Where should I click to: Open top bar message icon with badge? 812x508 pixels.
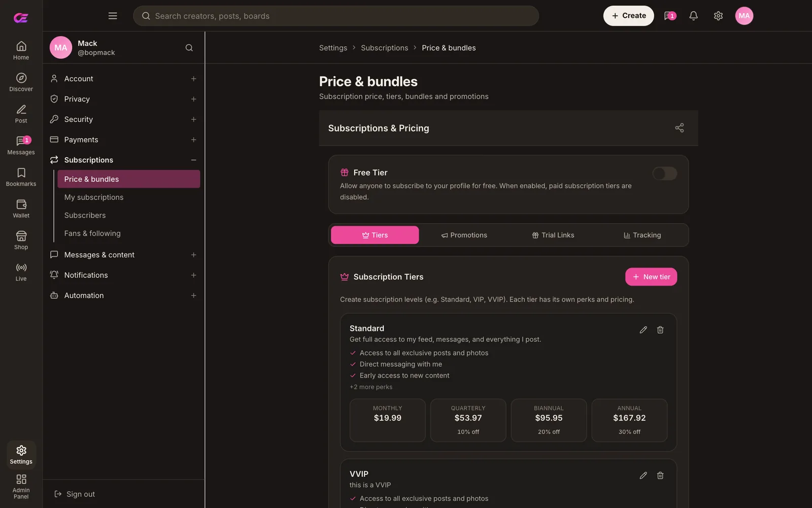pos(669,16)
